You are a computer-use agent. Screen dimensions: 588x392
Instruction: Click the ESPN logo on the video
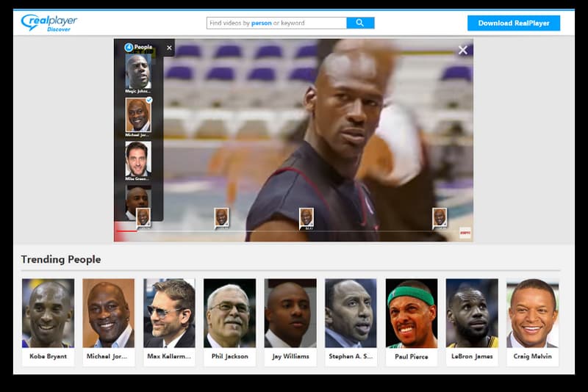[x=465, y=233]
